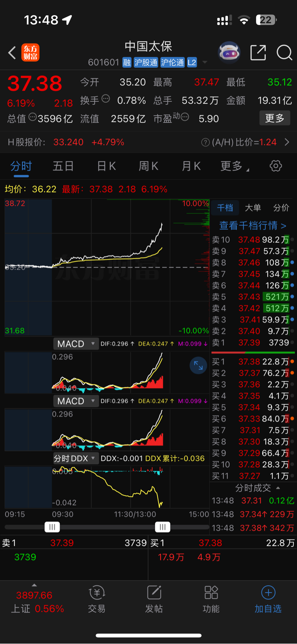Viewport: 297px width, 644px height.
Task: Expand stock tags dropdown arrow beside L2
Action: click(205, 62)
